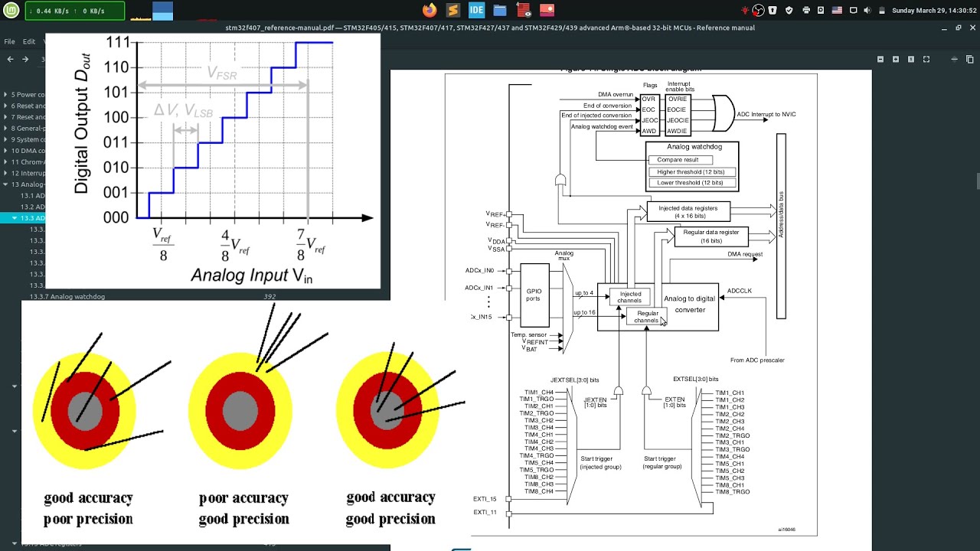Image resolution: width=980 pixels, height=551 pixels.
Task: Expand the 8 General-purpose chapter arrow
Action: tap(6, 129)
